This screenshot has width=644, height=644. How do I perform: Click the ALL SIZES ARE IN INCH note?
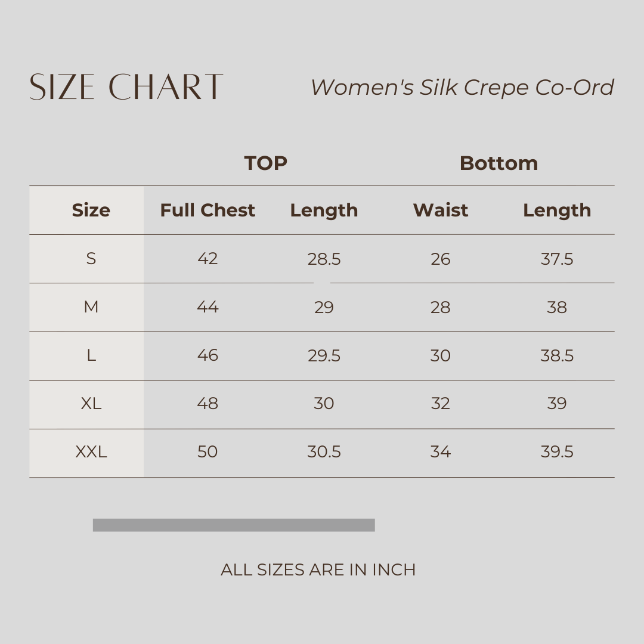coord(318,569)
